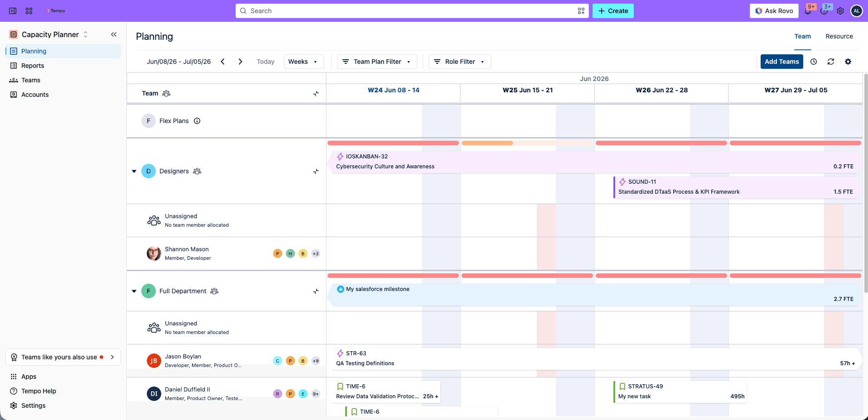This screenshot has width=868, height=420.
Task: Open the Role Filter dropdown
Action: (460, 62)
